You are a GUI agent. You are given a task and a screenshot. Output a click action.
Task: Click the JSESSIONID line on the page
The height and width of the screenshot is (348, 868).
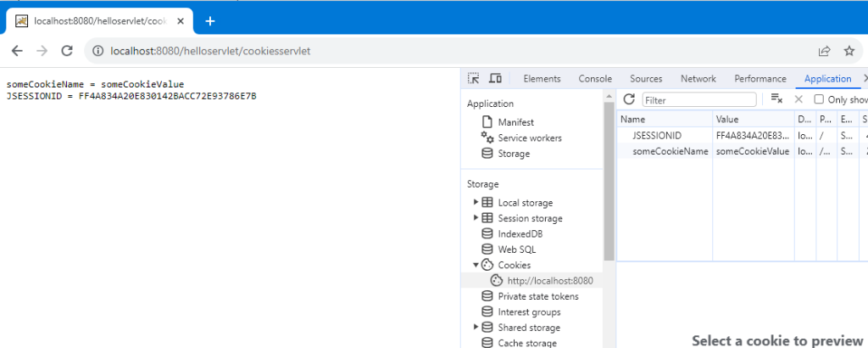(x=131, y=96)
